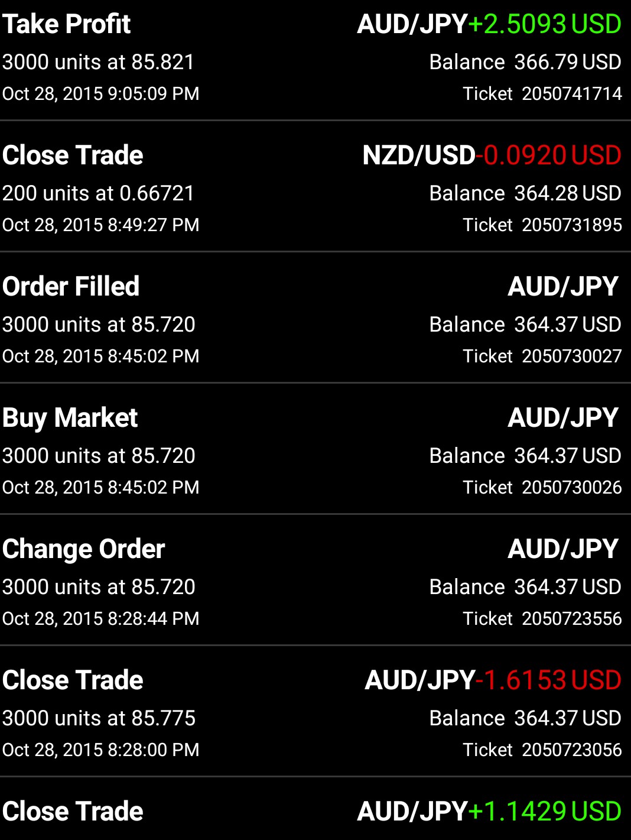Select ticket number 2050723056

571,750
